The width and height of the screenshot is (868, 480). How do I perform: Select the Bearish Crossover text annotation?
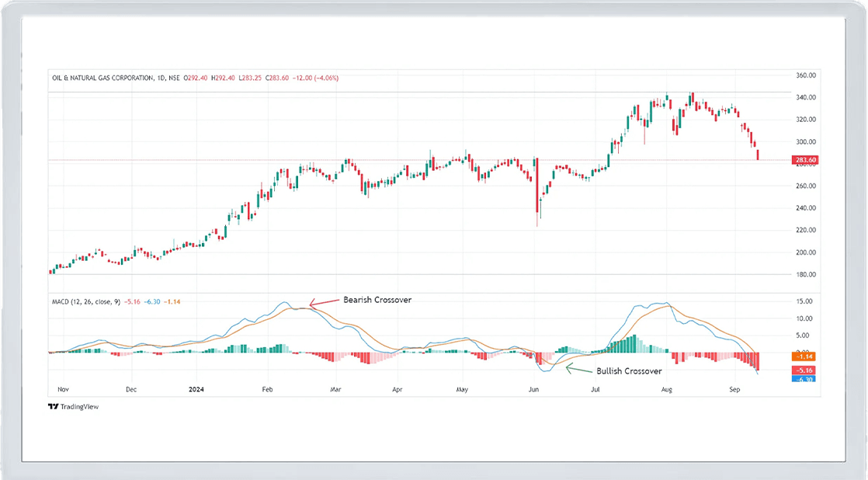(377, 299)
